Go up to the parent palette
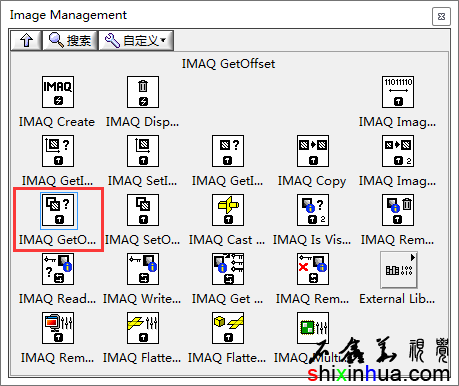Viewport: 459px width, 386px height. click(x=26, y=41)
